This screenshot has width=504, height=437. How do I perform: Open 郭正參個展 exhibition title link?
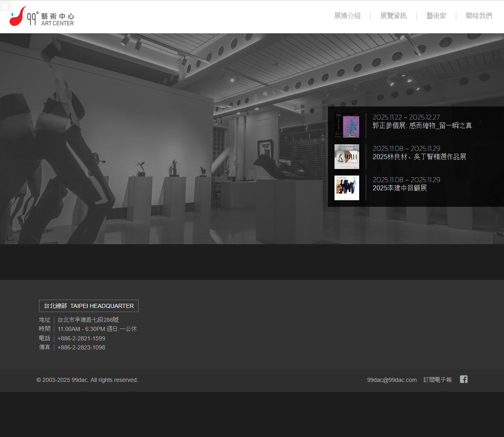pos(422,126)
